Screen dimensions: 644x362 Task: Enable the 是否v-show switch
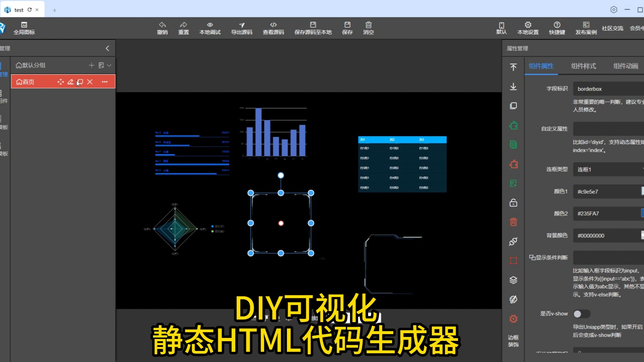tap(582, 314)
